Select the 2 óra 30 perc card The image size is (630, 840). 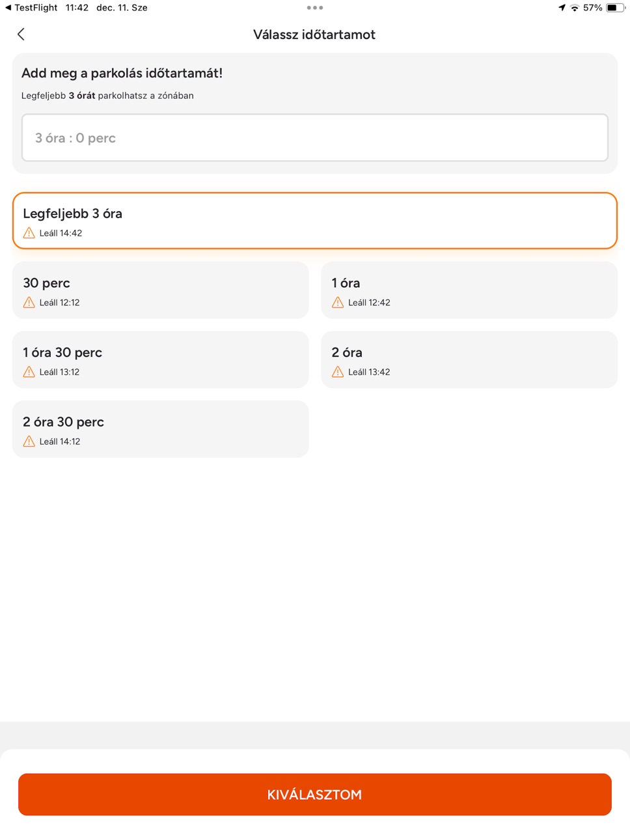tap(161, 429)
